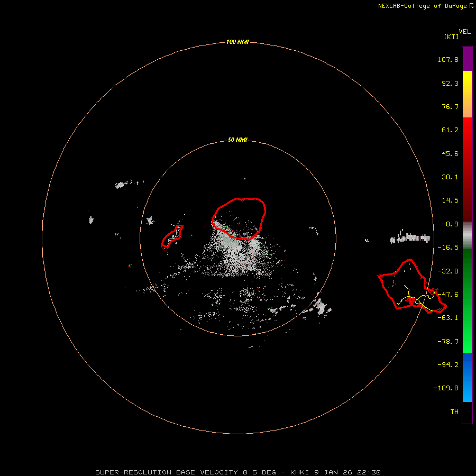Click the -63.1 velocity scale value
This screenshot has height=476, width=476.
(448, 318)
